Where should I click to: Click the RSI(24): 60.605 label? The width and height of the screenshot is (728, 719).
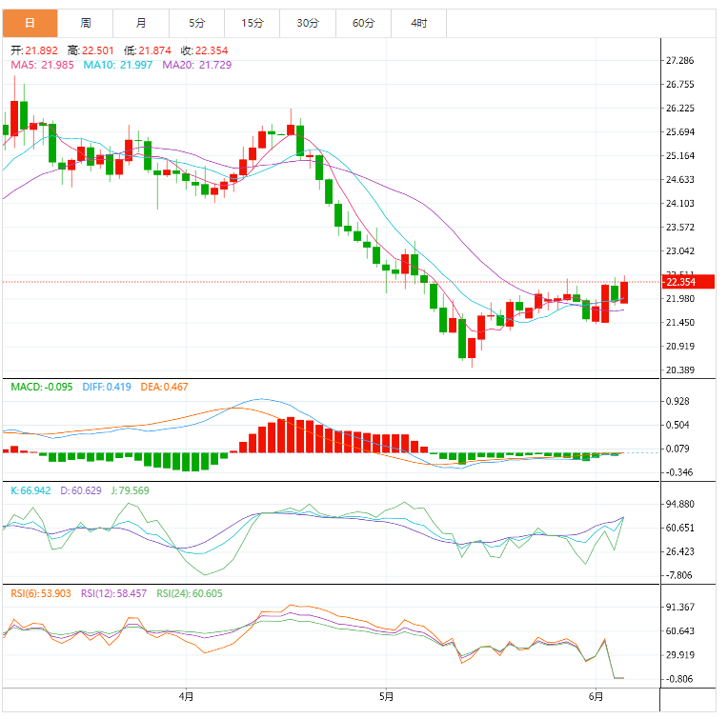point(190,593)
